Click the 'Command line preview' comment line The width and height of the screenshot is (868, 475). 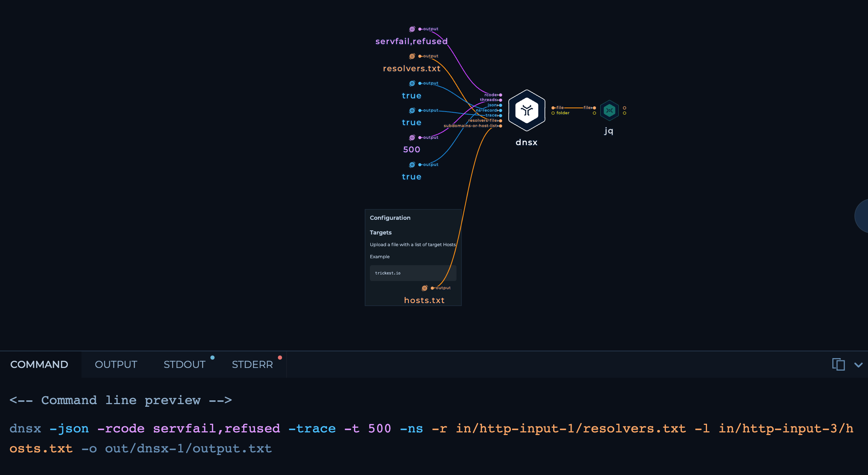[121, 400]
